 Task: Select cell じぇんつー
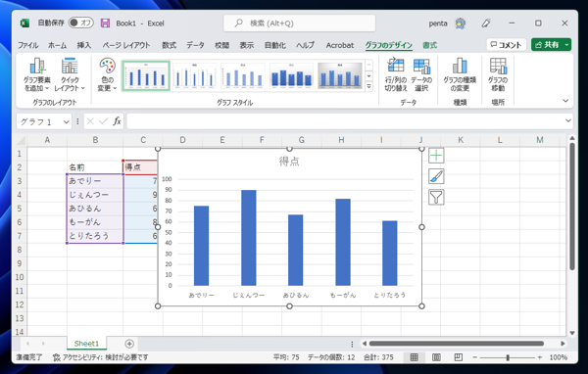click(95, 195)
